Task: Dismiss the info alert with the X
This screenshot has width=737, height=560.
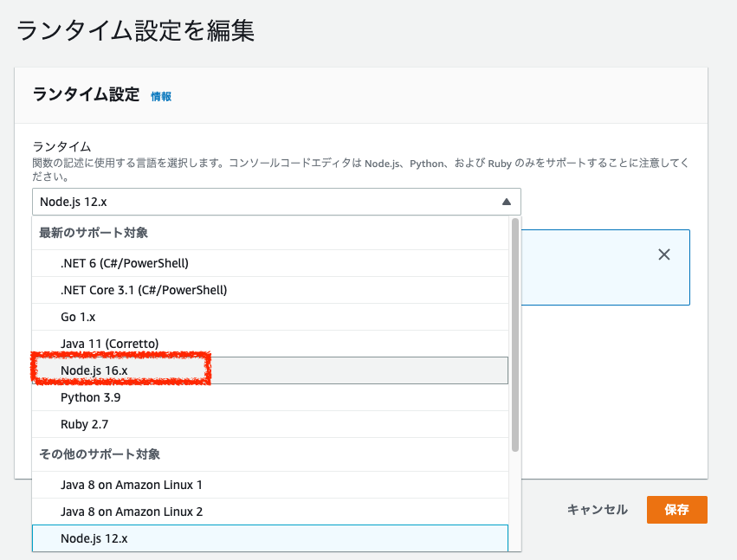Action: tap(664, 254)
